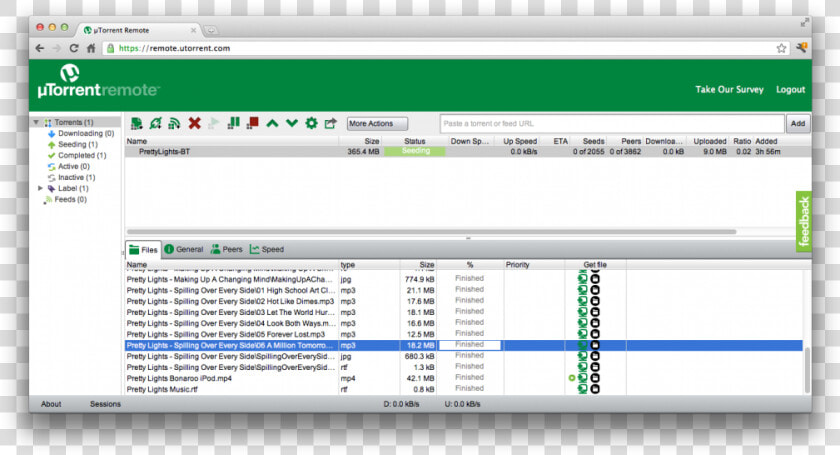The height and width of the screenshot is (455, 840).
Task: Select Inactive (1) in the sidebar
Action: point(76,177)
